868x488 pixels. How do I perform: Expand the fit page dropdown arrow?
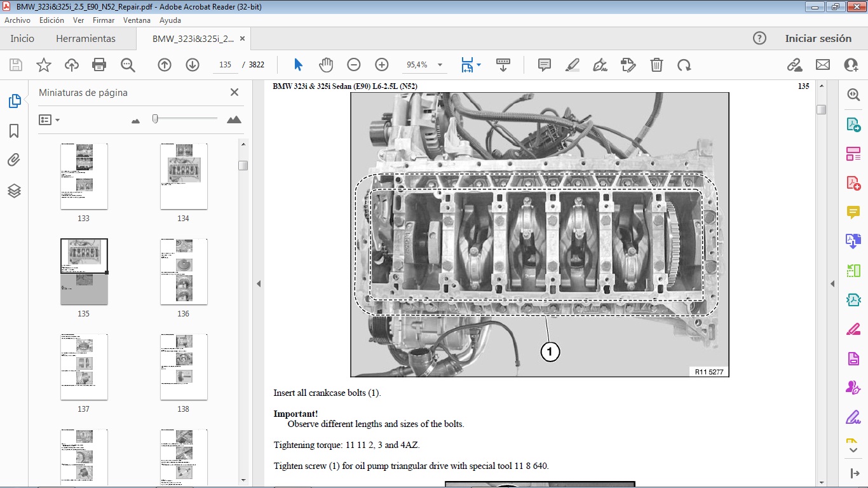(478, 65)
